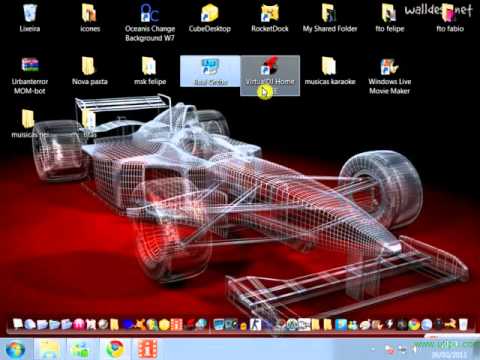Open Google Chrome from the taskbar
Screen dimensions: 480x360
point(115,349)
